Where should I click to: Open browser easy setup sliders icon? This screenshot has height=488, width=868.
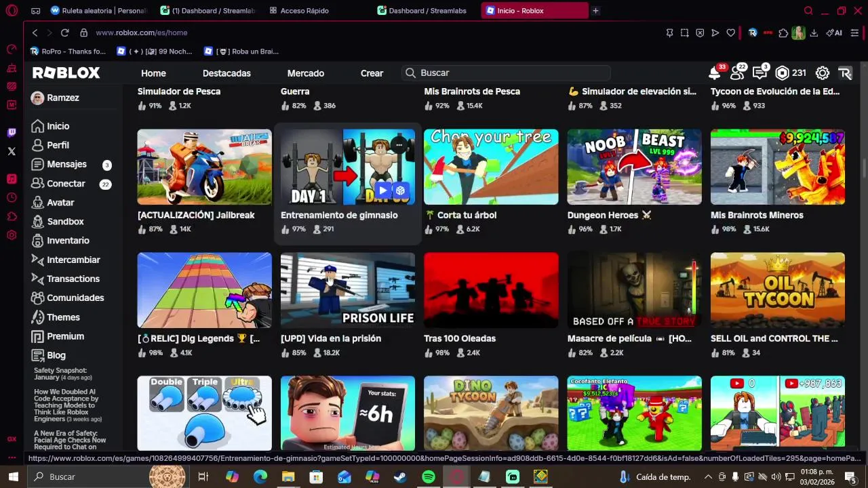(855, 33)
